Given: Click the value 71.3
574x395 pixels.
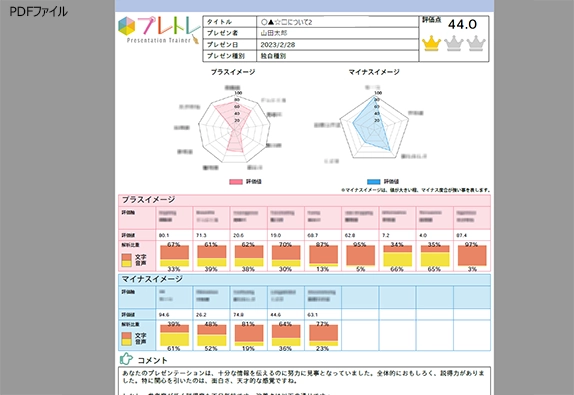Looking at the screenshot, I should coord(201,235).
